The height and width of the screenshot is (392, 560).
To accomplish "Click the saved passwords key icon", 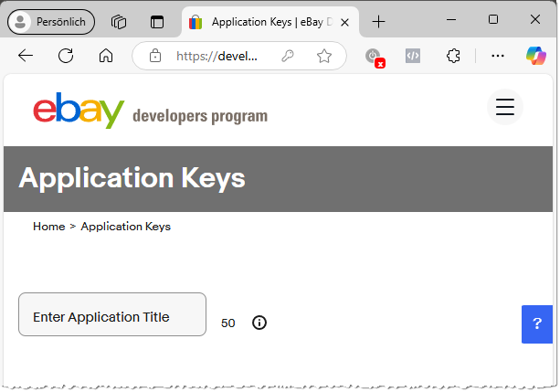I will (x=288, y=56).
